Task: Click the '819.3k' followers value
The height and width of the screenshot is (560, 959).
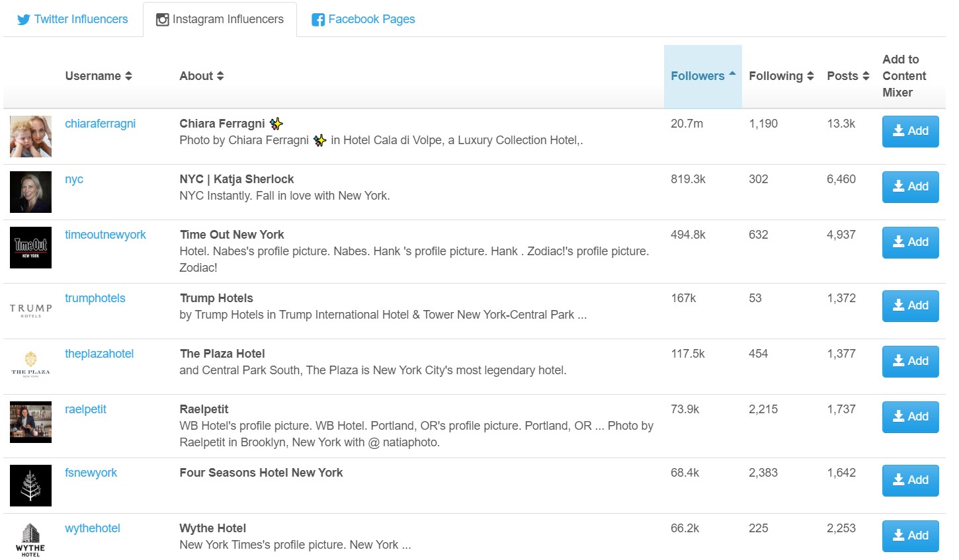Action: click(x=688, y=179)
